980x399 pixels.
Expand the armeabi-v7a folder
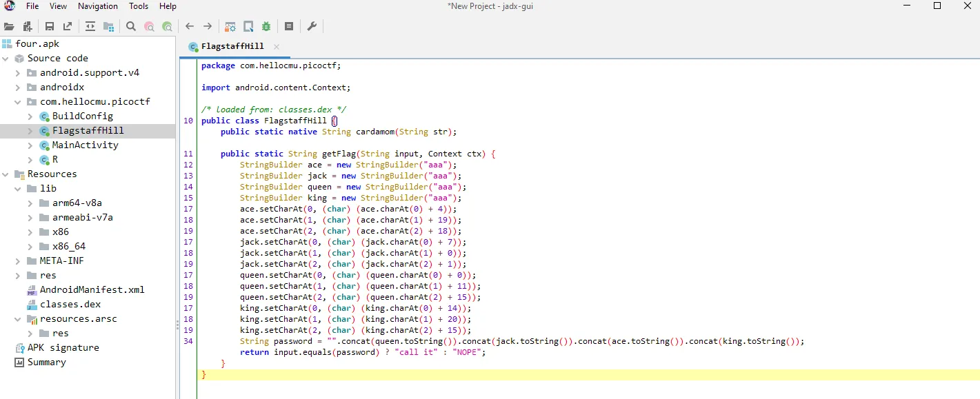(31, 218)
